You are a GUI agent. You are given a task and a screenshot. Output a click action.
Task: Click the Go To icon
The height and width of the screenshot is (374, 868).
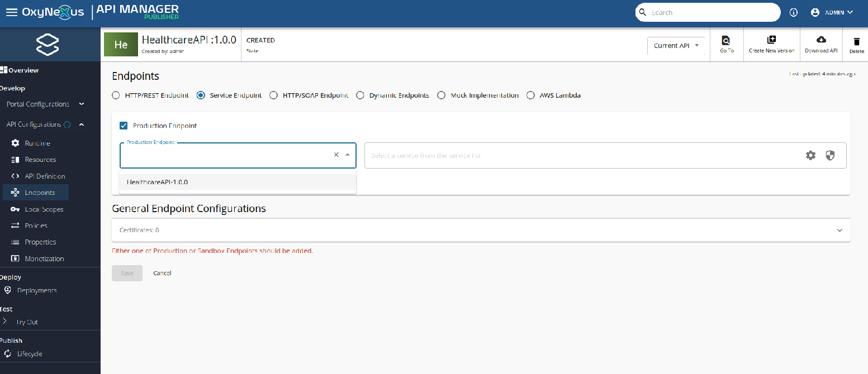pyautogui.click(x=726, y=40)
